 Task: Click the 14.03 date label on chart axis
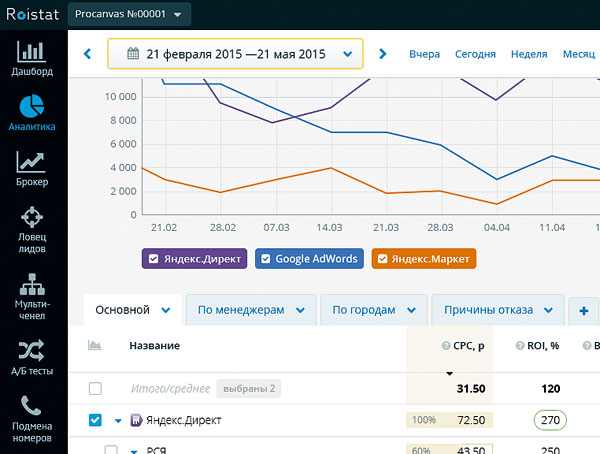329,227
